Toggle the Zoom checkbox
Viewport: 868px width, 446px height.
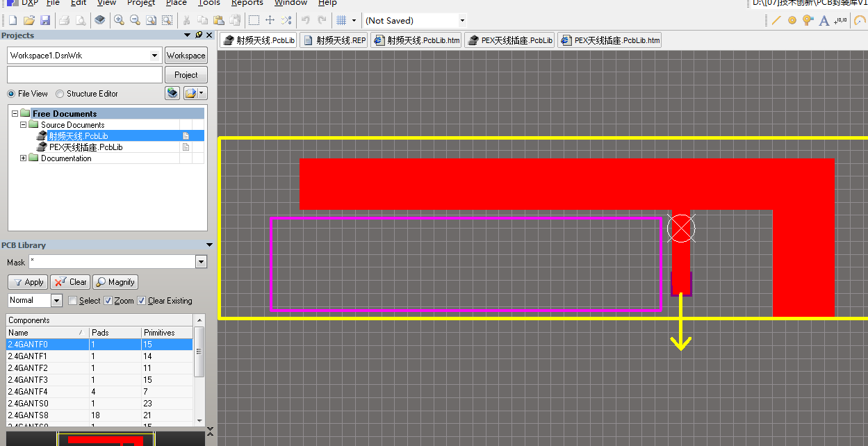[x=108, y=301]
